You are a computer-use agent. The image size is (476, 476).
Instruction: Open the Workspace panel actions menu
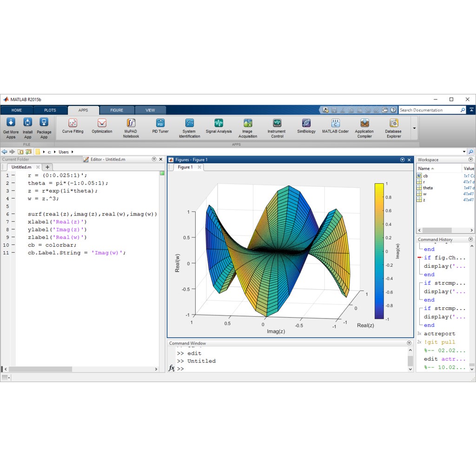click(x=471, y=159)
